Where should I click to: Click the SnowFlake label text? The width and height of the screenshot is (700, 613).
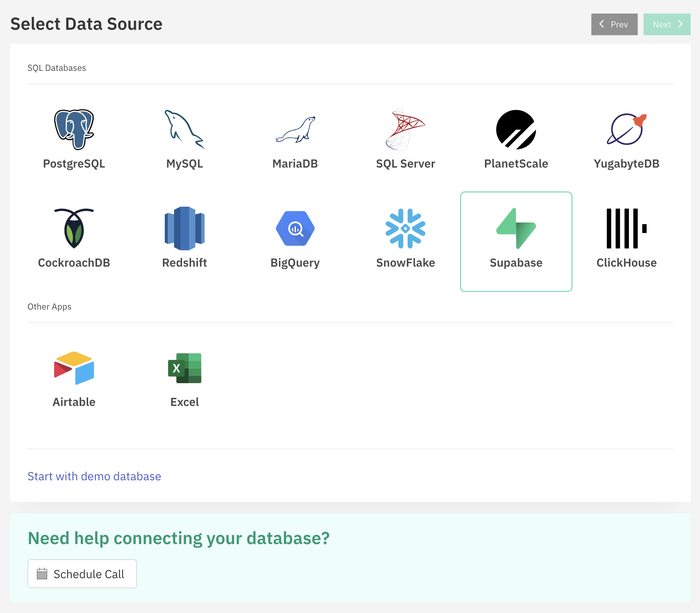405,263
